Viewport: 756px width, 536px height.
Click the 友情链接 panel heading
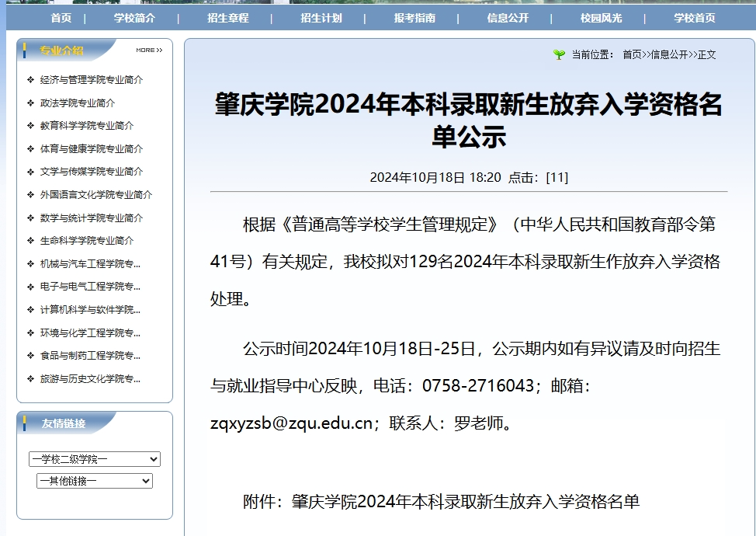[64, 423]
